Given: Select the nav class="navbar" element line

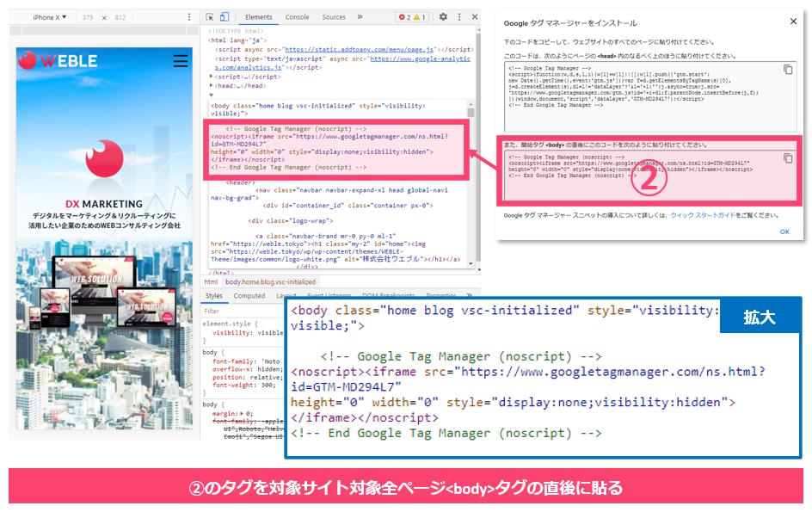Looking at the screenshot, I should [329, 194].
